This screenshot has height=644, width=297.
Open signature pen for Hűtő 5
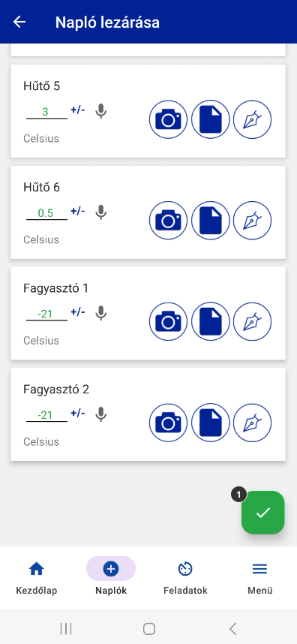(x=253, y=119)
